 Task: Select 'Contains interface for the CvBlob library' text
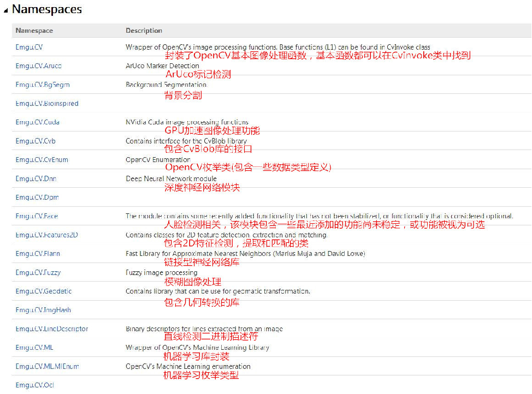click(186, 141)
